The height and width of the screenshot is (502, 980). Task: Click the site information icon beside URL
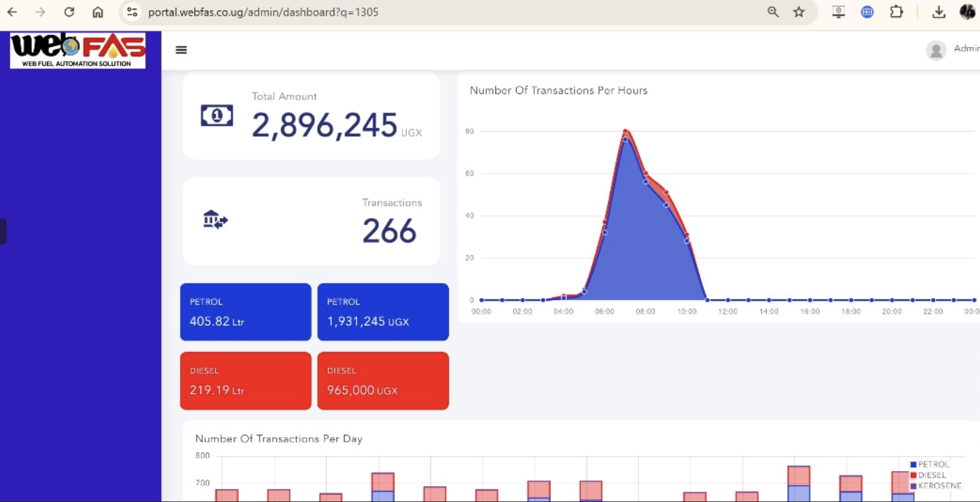pyautogui.click(x=132, y=12)
